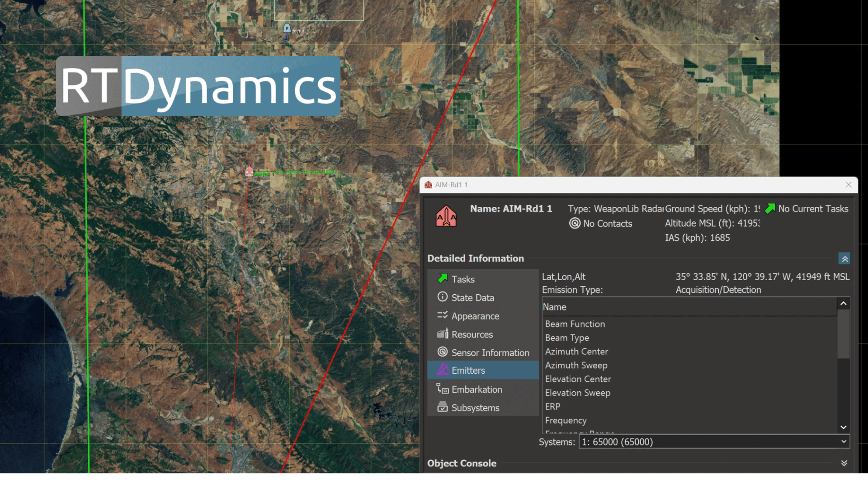Open the Appearance section
This screenshot has width=868, height=488.
(x=483, y=316)
